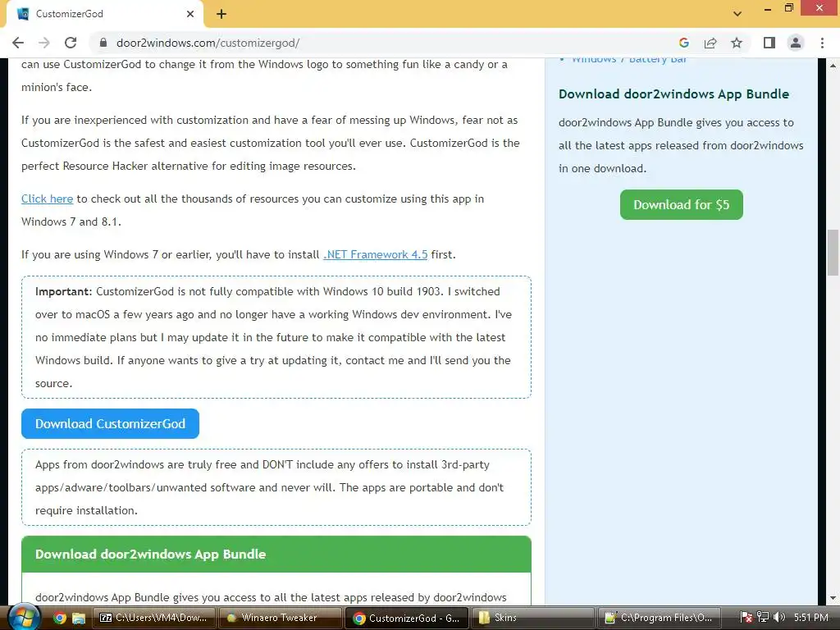
Task: Open the 'Click here' resources link
Action: click(47, 199)
